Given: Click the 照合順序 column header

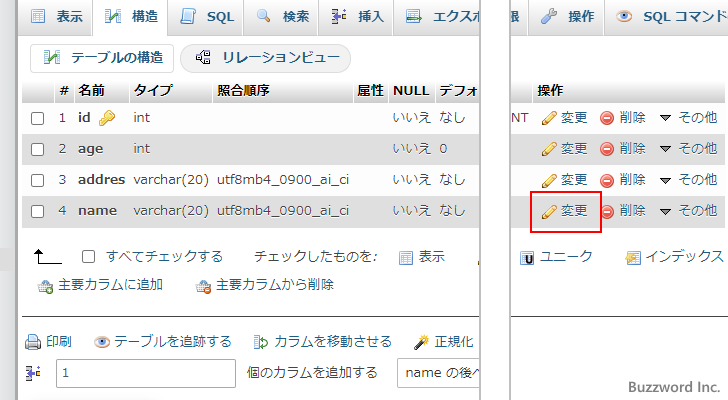Looking at the screenshot, I should click(243, 90).
